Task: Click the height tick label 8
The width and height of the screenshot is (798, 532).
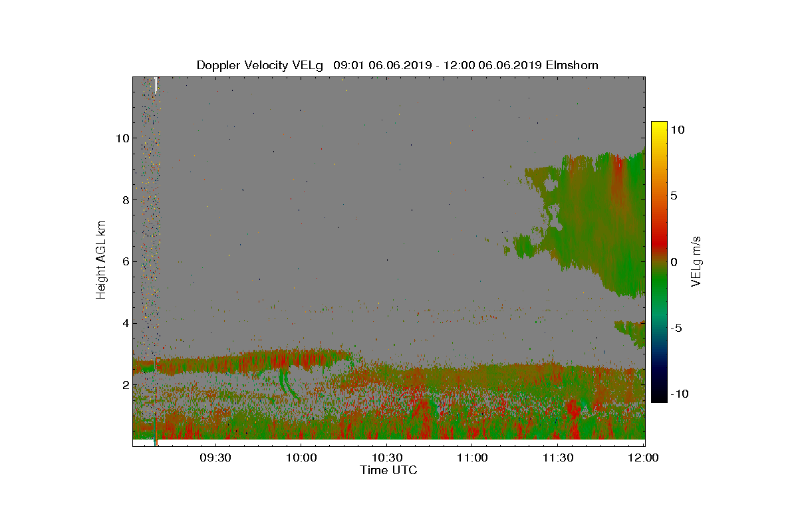Action: tap(125, 200)
